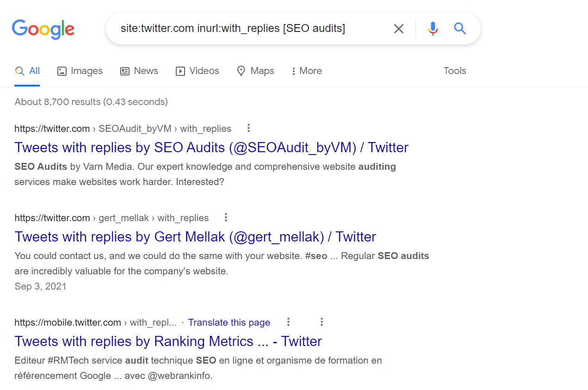Click the mobile.twitter.com breadcrumb URL
The image size is (588, 390).
click(95, 322)
